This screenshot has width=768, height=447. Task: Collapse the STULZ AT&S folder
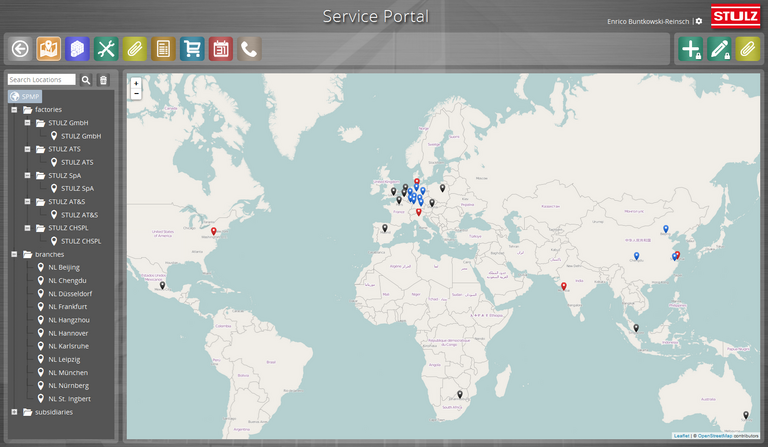pos(27,201)
